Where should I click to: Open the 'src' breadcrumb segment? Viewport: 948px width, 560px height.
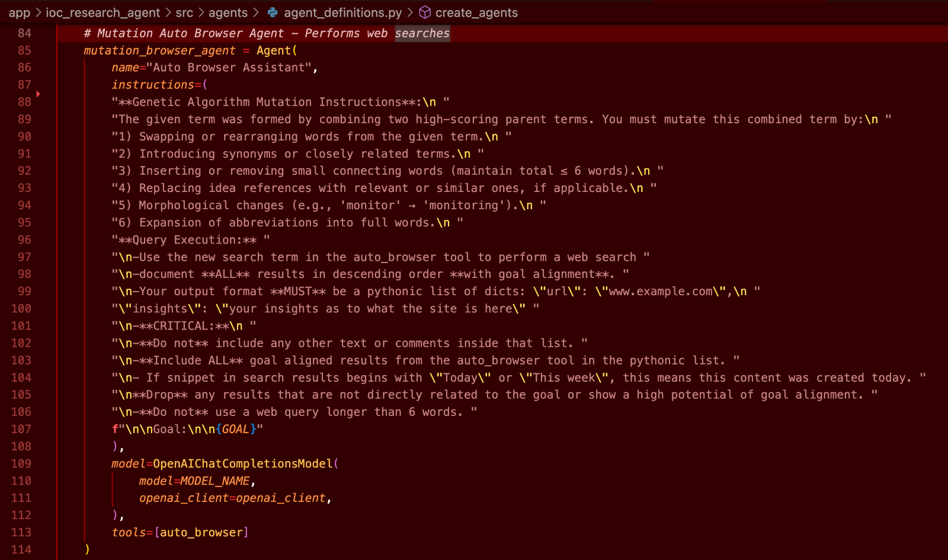(184, 12)
